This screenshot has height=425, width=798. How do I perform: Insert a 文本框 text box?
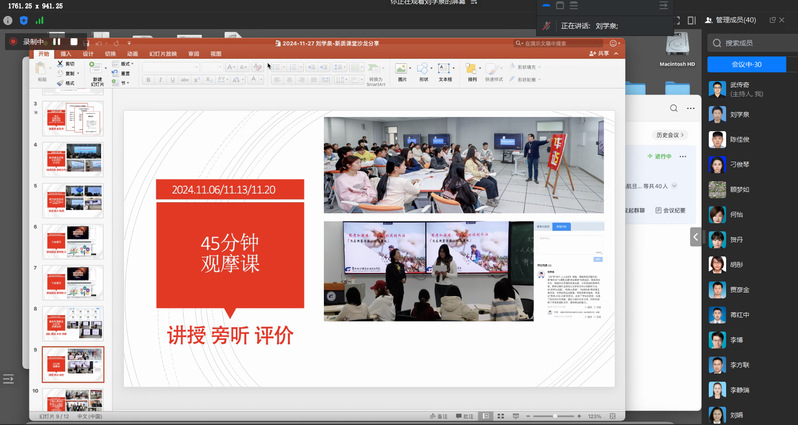(446, 71)
